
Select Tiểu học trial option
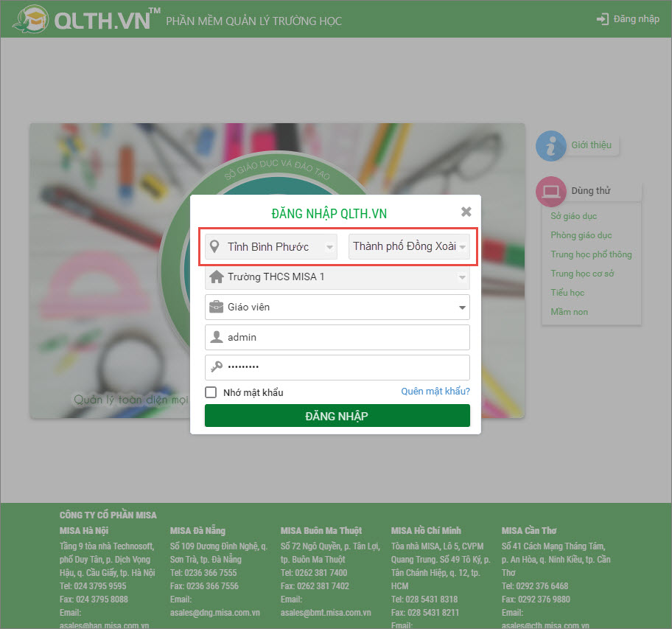[x=567, y=293]
